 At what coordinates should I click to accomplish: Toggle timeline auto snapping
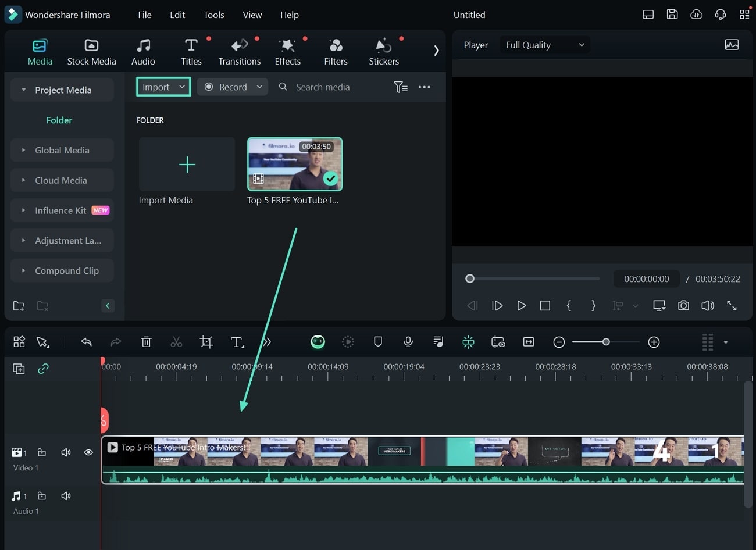(468, 342)
